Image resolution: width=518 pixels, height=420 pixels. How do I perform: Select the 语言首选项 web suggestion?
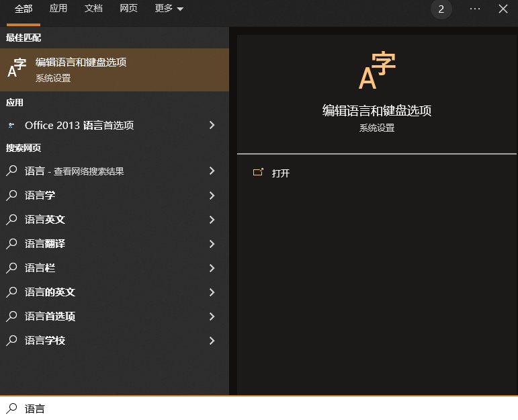click(x=50, y=317)
